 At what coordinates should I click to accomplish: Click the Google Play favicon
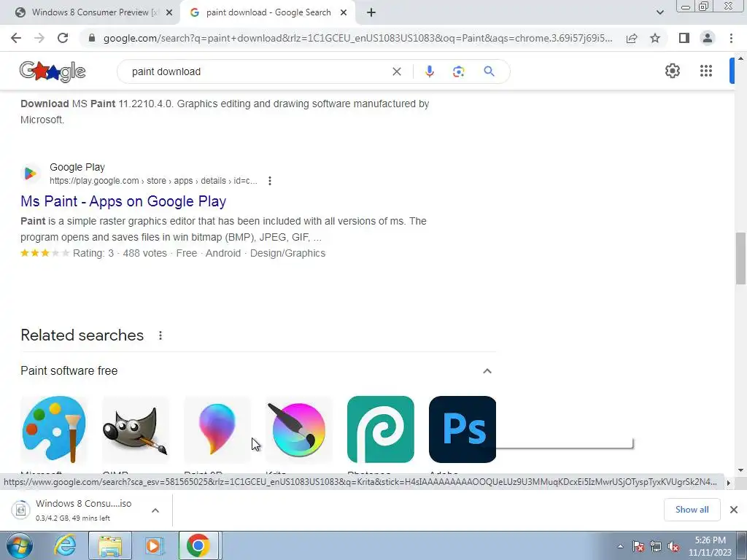(x=30, y=174)
